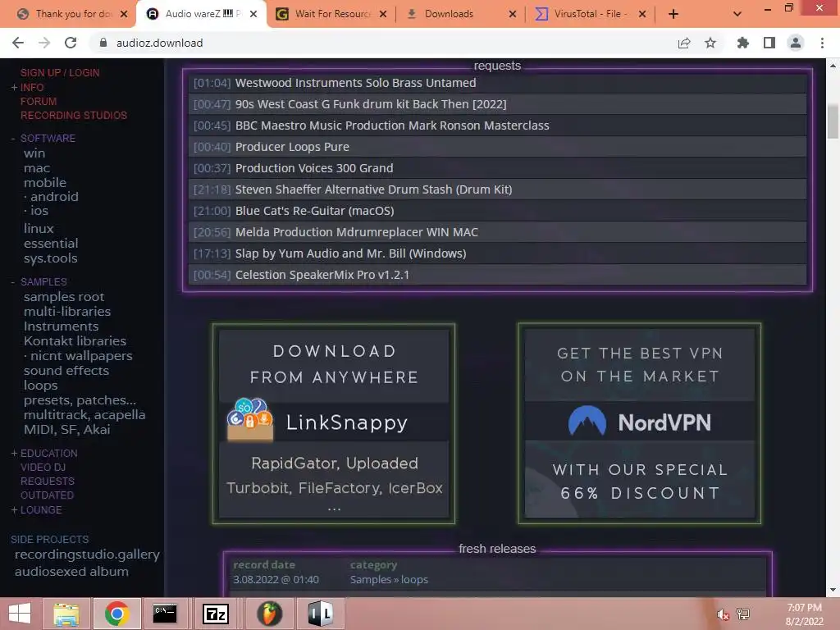
Task: Close the Audio wareZ tab
Action: point(253,14)
